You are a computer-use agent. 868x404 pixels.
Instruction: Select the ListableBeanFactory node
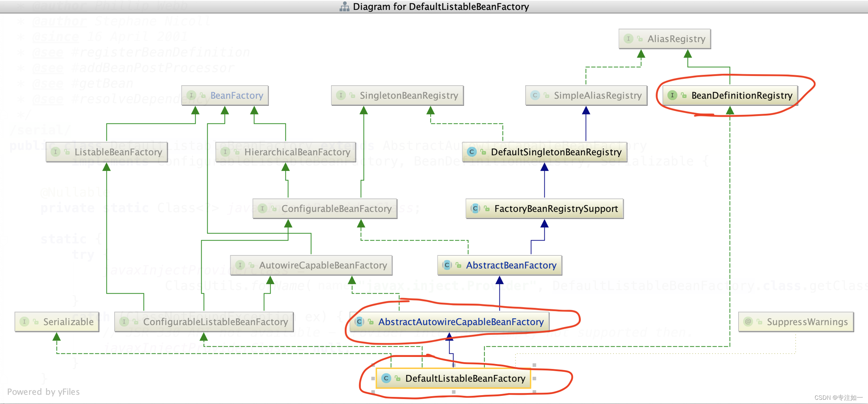click(107, 152)
